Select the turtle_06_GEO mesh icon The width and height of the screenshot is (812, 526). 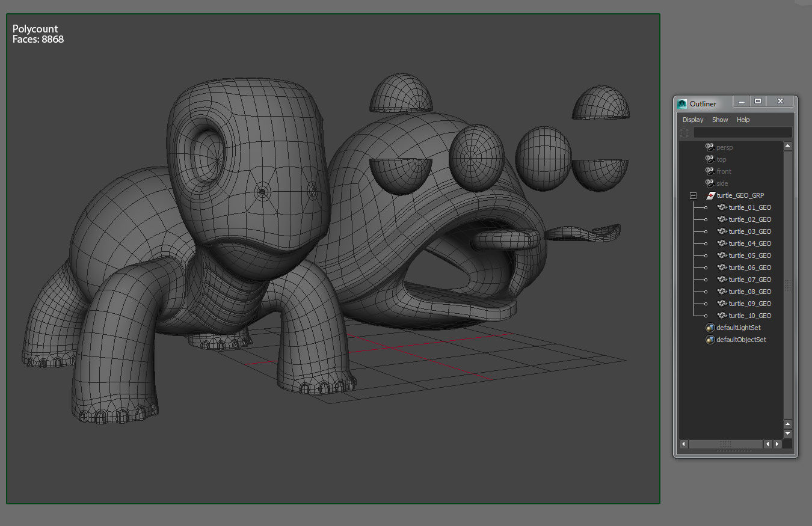(722, 268)
